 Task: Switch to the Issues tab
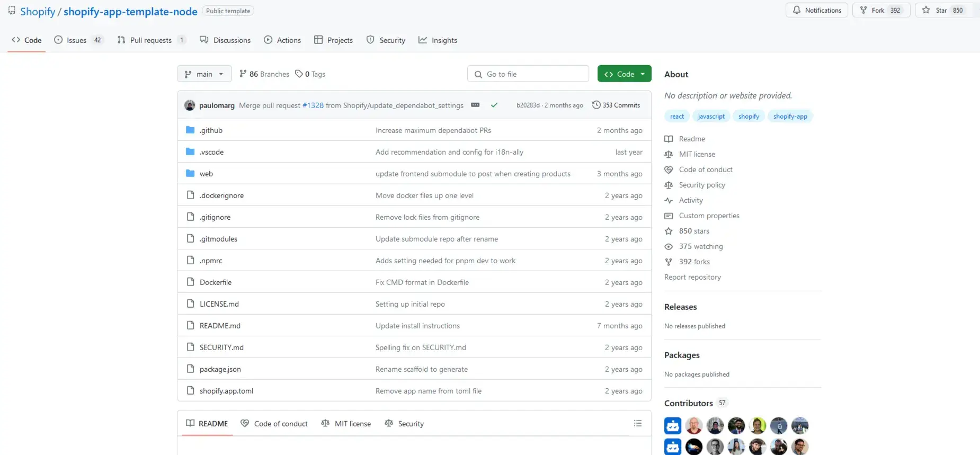pyautogui.click(x=78, y=40)
